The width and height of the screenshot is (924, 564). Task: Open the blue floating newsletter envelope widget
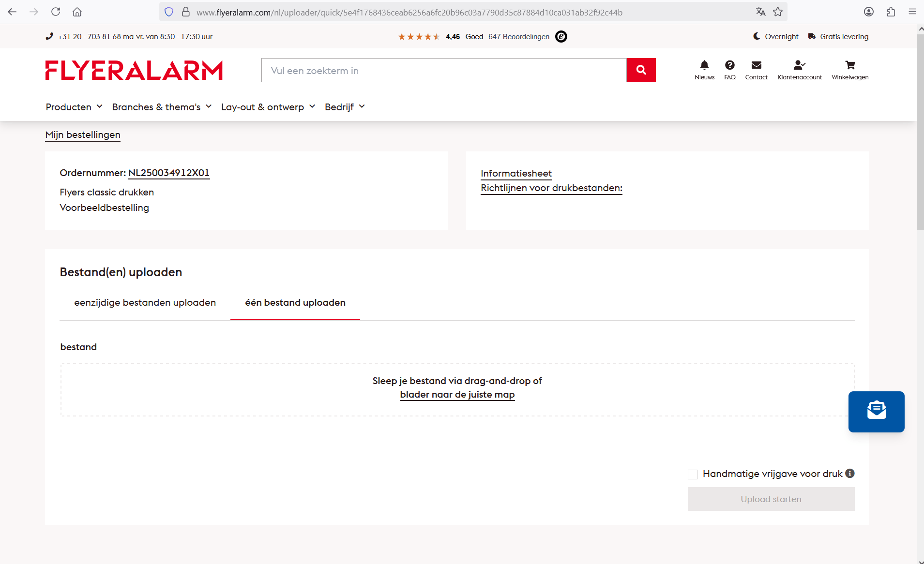876,411
